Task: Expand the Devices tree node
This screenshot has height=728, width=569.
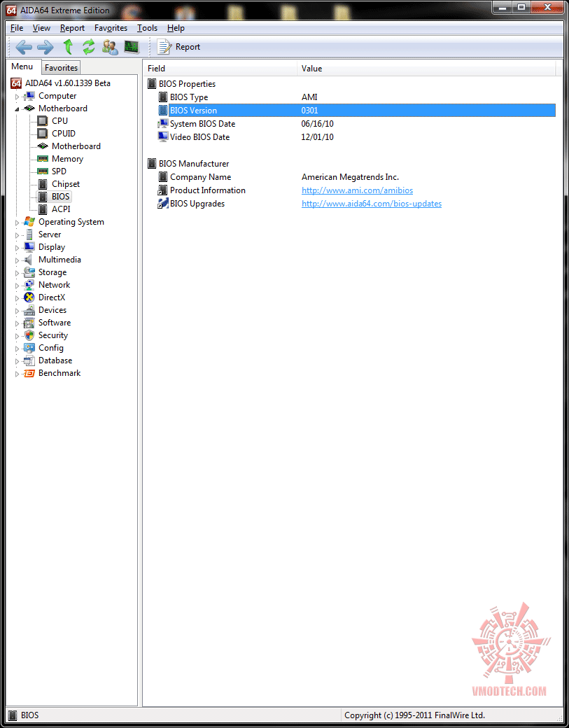Action: tap(17, 311)
